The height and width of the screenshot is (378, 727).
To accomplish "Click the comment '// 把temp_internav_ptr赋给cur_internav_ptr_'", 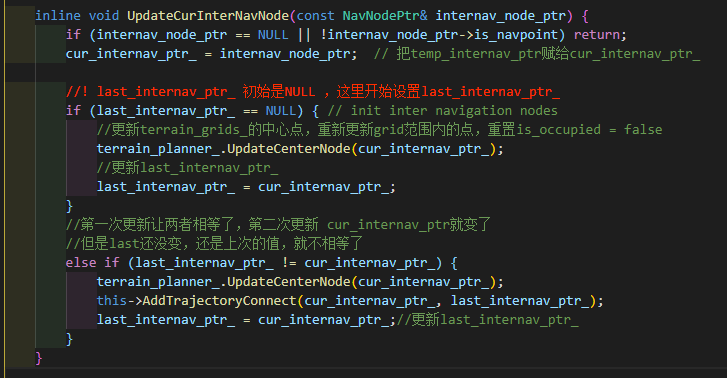I will click(x=537, y=54).
